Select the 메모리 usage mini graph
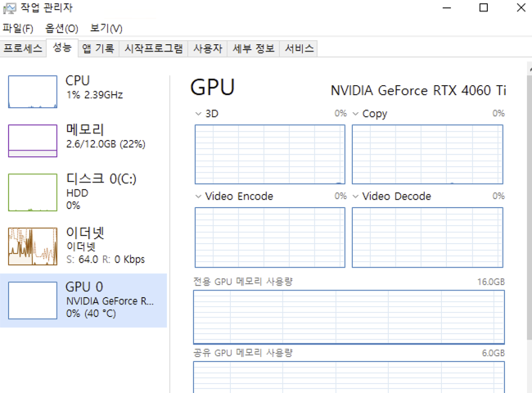Image resolution: width=532 pixels, height=393 pixels. click(33, 141)
